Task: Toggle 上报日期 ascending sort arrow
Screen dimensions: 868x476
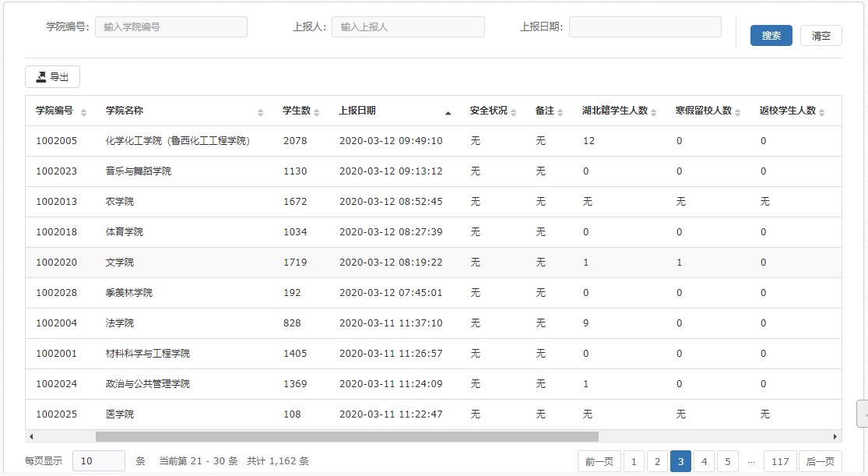Action: coord(448,112)
